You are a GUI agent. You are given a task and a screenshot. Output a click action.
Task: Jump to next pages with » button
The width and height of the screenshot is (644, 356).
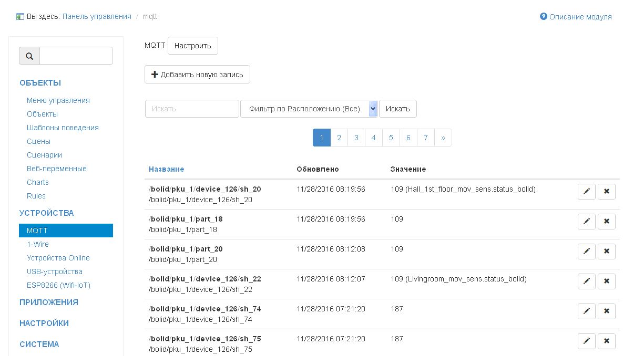click(x=443, y=138)
